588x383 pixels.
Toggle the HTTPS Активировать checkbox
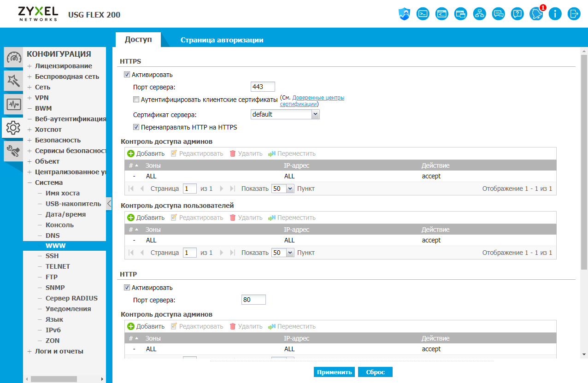[127, 75]
